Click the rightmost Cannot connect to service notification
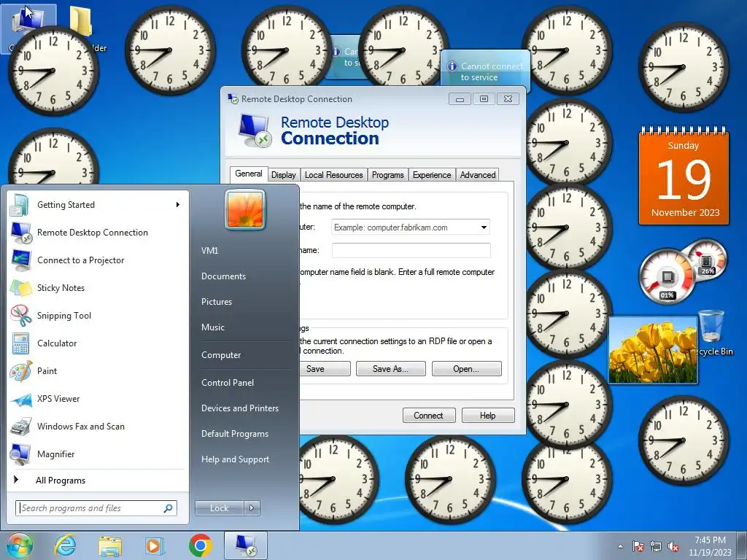The height and width of the screenshot is (560, 747). 485,71
